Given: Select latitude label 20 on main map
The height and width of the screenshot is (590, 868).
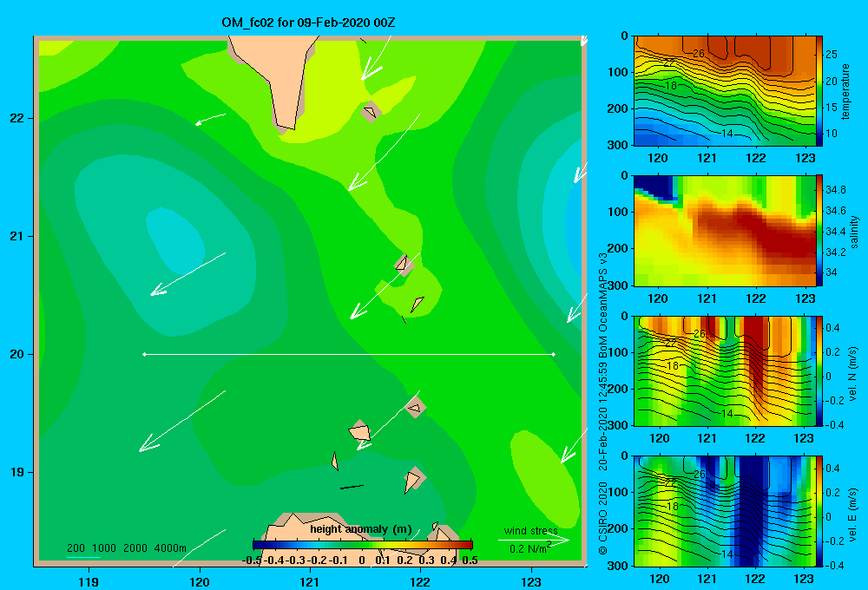Looking at the screenshot, I should pos(17,354).
